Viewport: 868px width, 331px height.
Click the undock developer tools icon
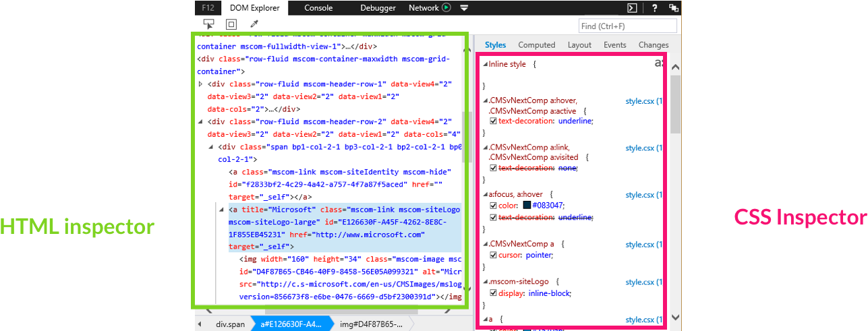coord(673,8)
